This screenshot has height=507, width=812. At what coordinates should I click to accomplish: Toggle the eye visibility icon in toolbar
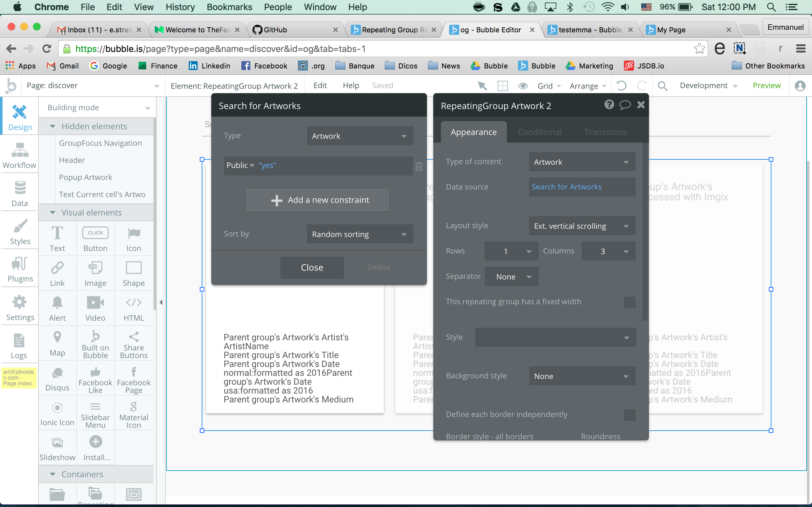pyautogui.click(x=523, y=86)
